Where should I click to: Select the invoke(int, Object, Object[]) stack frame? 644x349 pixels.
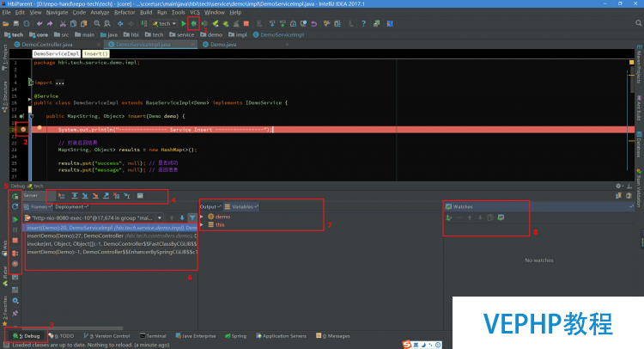pos(112,244)
